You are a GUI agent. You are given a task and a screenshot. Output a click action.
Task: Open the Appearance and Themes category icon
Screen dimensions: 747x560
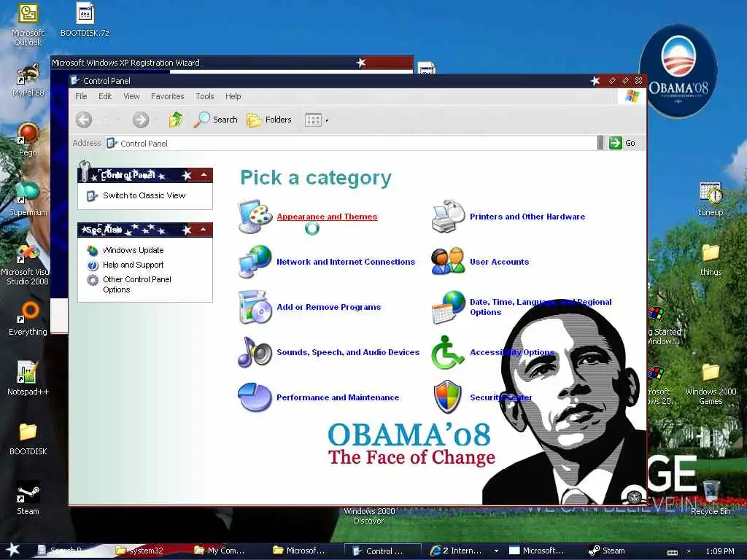[x=255, y=217]
